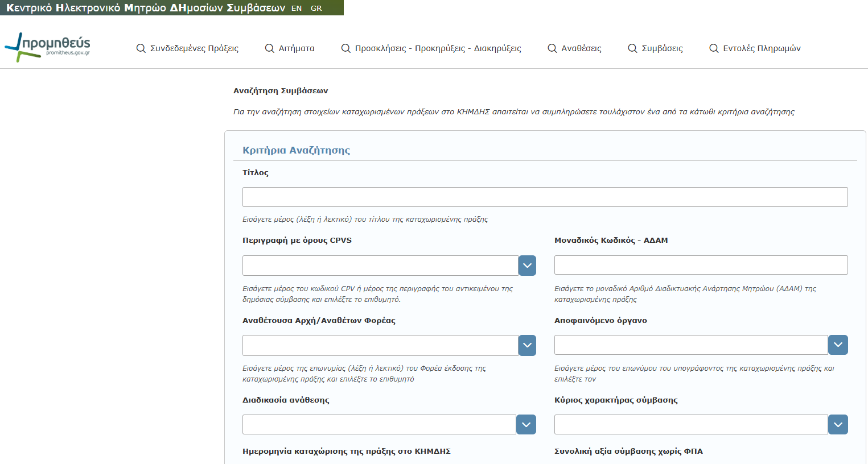This screenshot has width=868, height=464.
Task: Click the magnifier icon next to Αιτήματα
Action: [x=270, y=48]
